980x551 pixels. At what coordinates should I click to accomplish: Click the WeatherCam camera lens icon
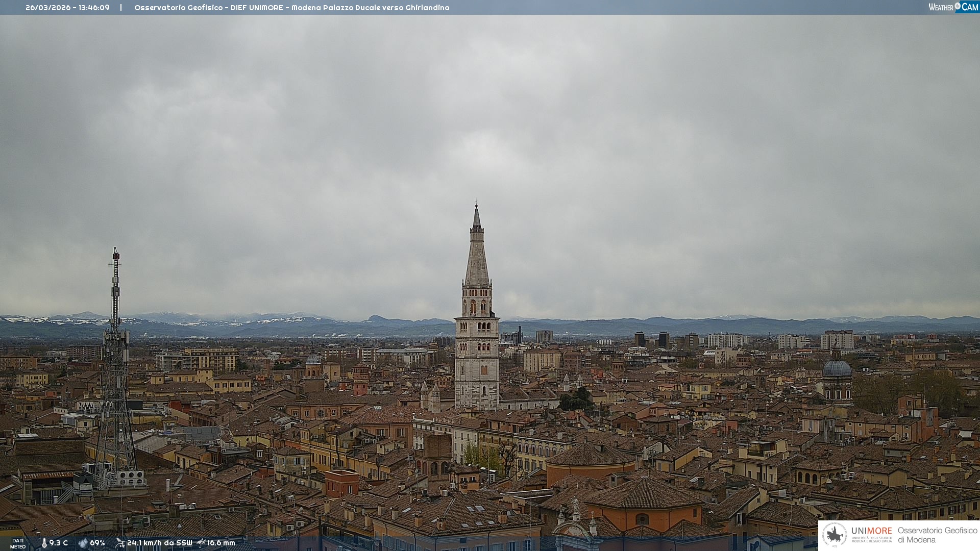pyautogui.click(x=958, y=6)
